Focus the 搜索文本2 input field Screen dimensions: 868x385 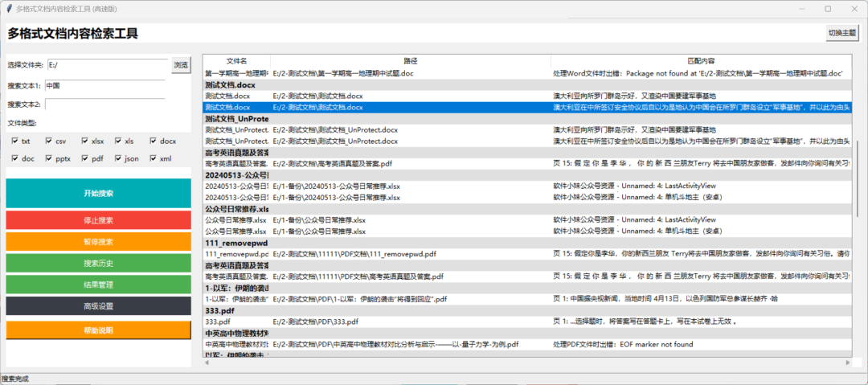104,104
